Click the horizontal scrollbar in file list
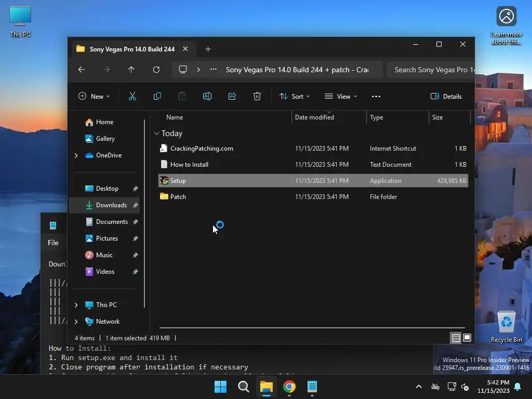532x399 pixels. pos(312,328)
